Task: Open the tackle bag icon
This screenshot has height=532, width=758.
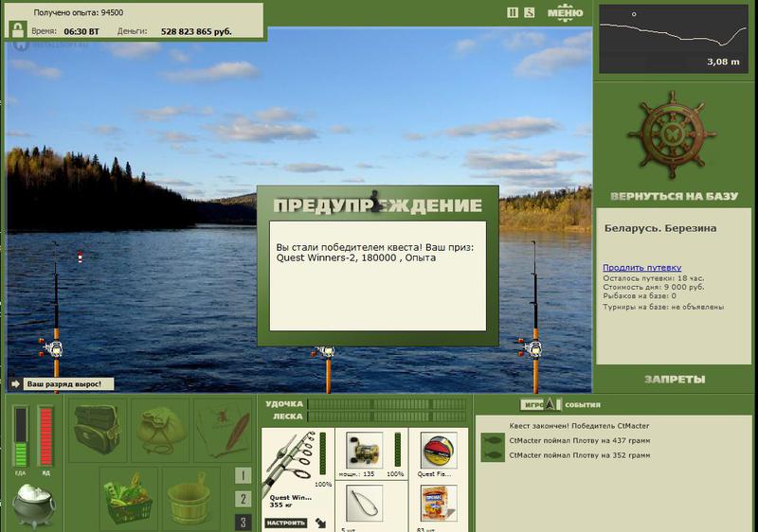Action: [x=98, y=430]
